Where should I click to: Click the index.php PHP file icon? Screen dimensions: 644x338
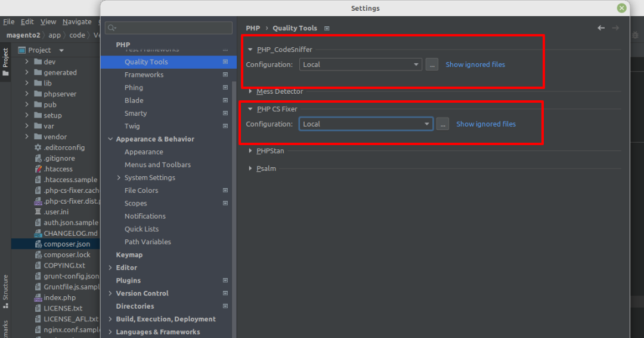38,298
